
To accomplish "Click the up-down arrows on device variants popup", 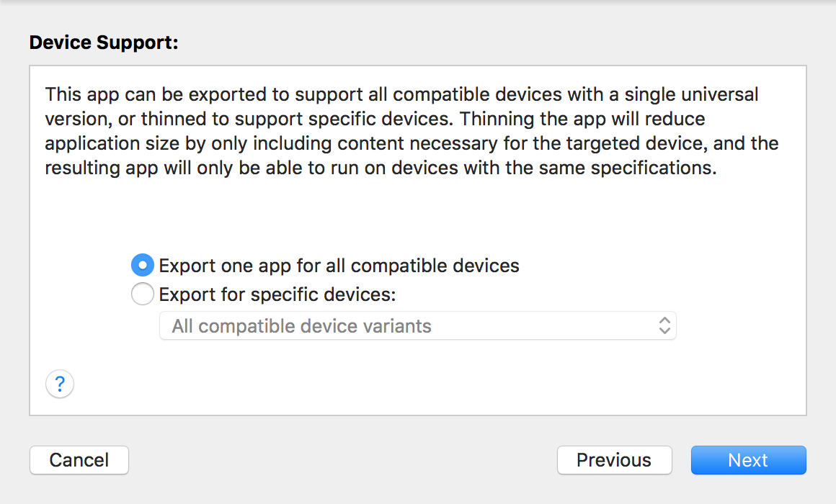I will pos(664,325).
